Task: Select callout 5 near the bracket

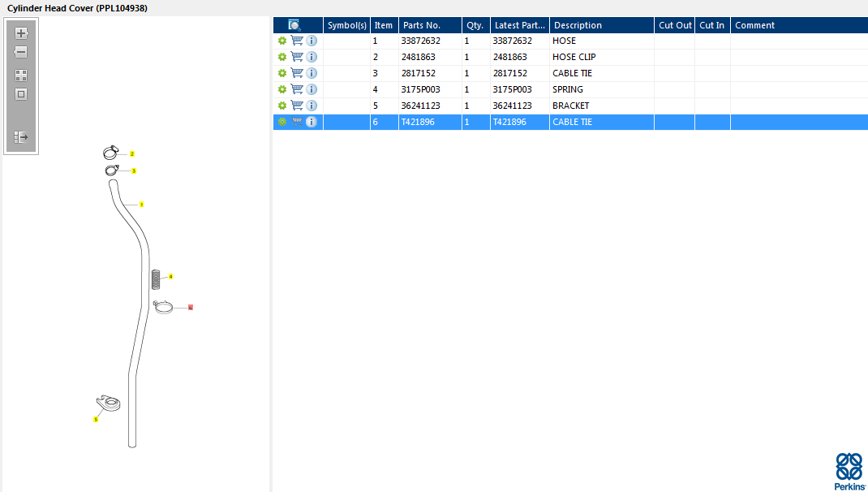Action: (95, 420)
